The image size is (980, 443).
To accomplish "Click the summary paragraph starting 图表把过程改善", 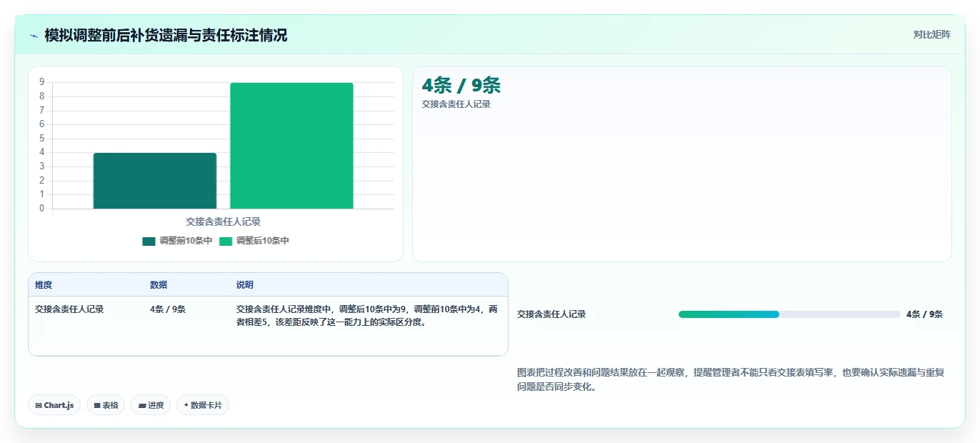I will point(731,379).
